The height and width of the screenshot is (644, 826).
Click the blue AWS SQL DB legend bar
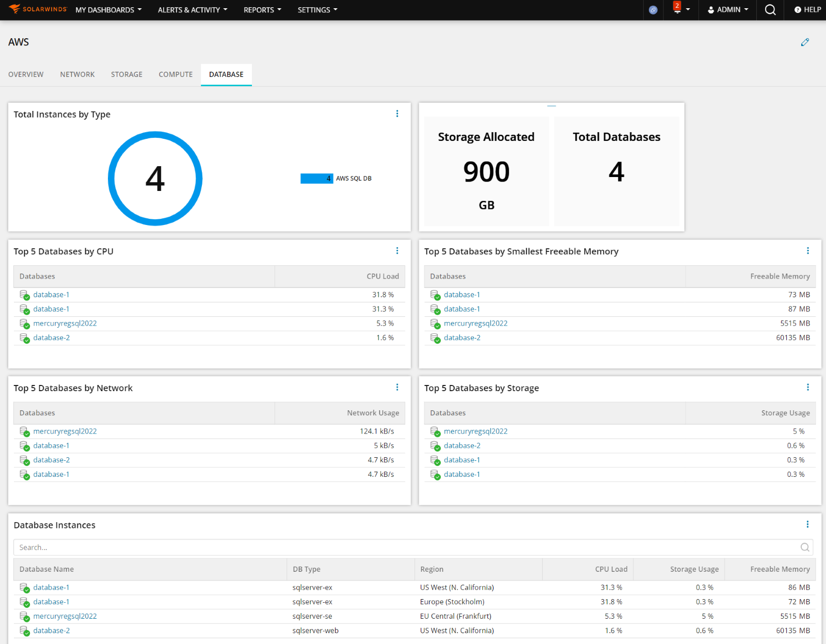pos(316,179)
